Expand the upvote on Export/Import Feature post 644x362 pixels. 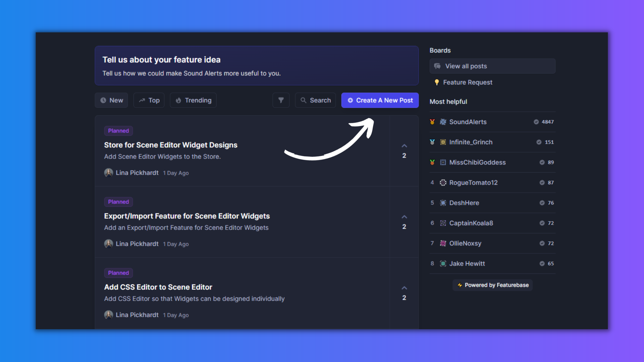404,217
